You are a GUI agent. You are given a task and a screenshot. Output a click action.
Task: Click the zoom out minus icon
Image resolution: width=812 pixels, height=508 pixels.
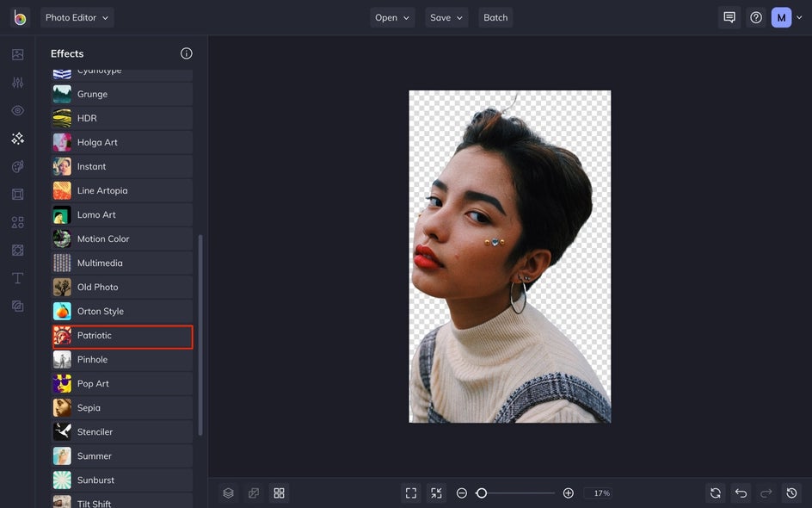click(x=462, y=493)
